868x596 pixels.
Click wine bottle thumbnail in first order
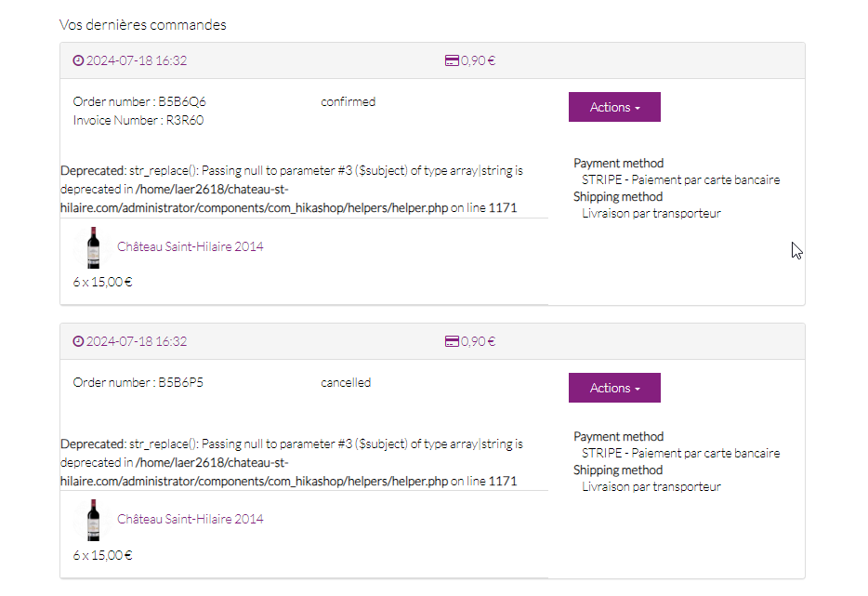tap(93, 247)
